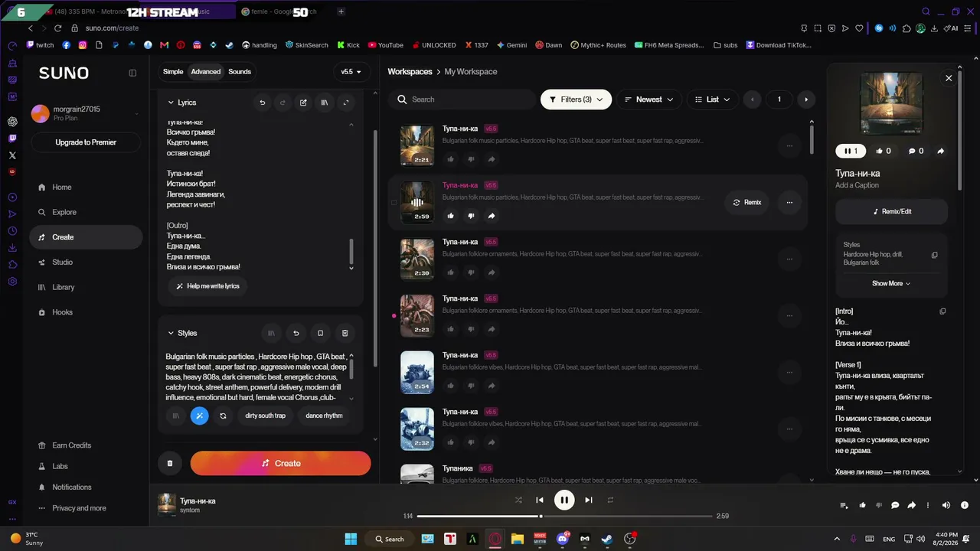The image size is (980, 551).
Task: Save the style with the bookmark icon
Action: pyautogui.click(x=320, y=333)
